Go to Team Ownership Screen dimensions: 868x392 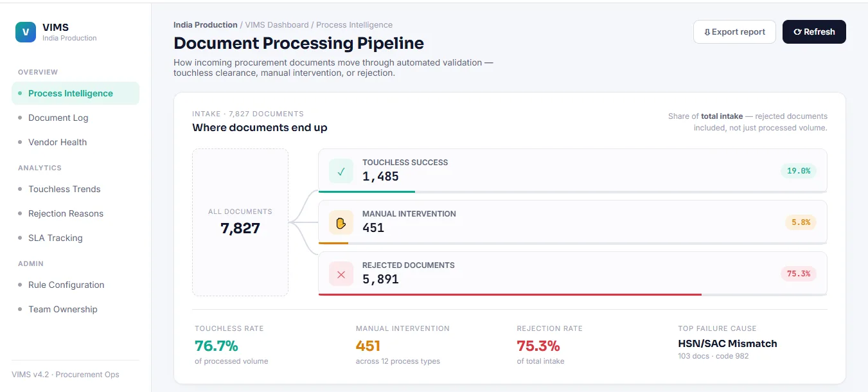coord(75,309)
